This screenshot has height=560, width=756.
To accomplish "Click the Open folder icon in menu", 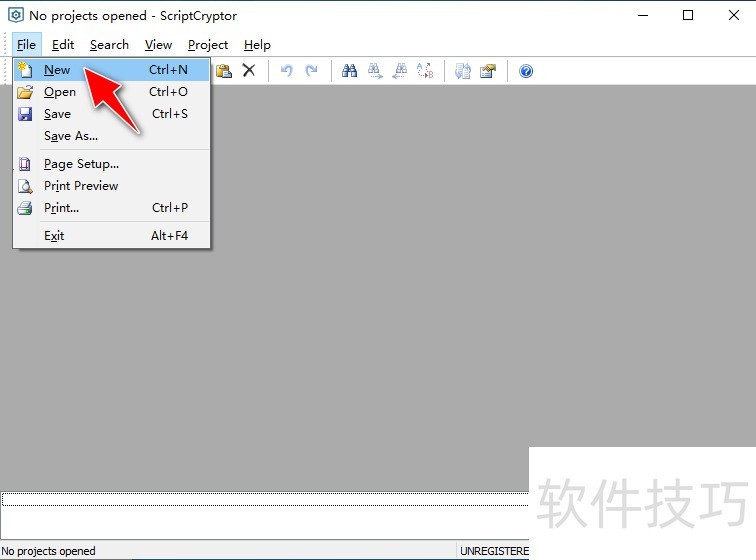I will pyautogui.click(x=25, y=92).
